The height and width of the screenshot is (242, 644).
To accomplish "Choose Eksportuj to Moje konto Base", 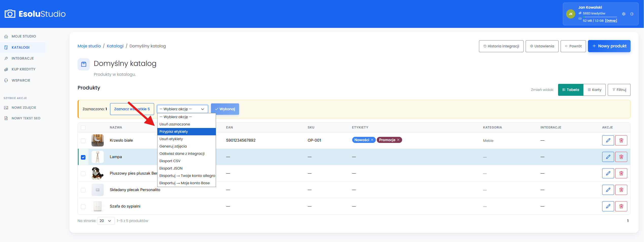I will 186,183.
